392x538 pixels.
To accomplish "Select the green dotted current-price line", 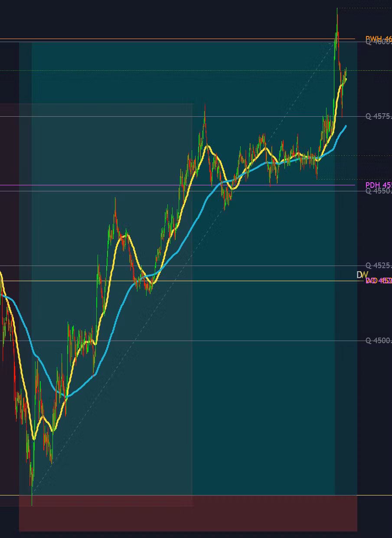I will point(173,70).
